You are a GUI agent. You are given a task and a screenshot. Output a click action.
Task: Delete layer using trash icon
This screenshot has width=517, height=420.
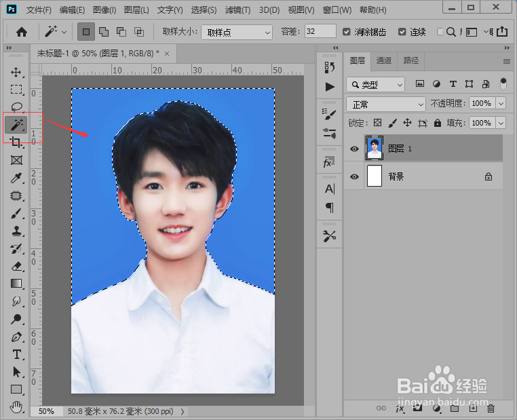pos(491,408)
